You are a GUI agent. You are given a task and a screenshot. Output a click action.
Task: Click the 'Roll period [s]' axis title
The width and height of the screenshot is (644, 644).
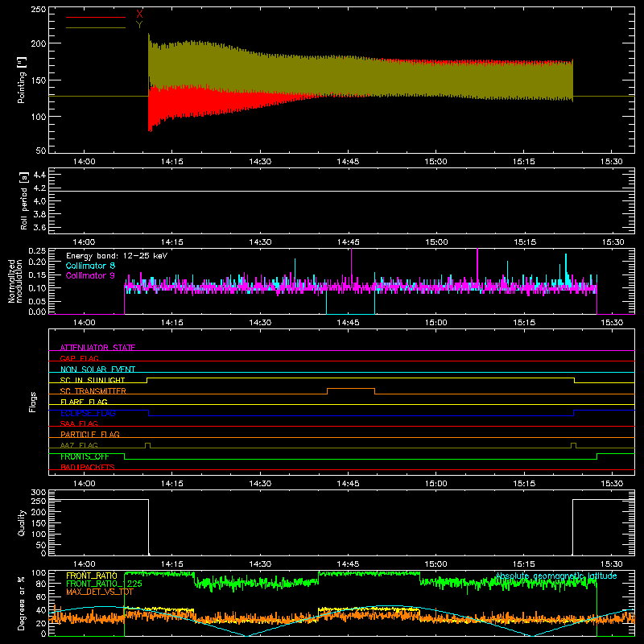tap(23, 200)
